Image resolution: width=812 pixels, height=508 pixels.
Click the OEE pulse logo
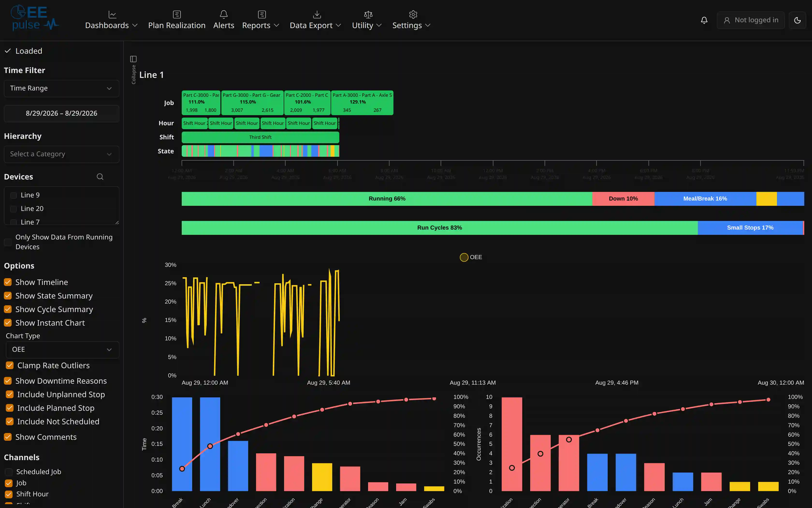point(35,18)
